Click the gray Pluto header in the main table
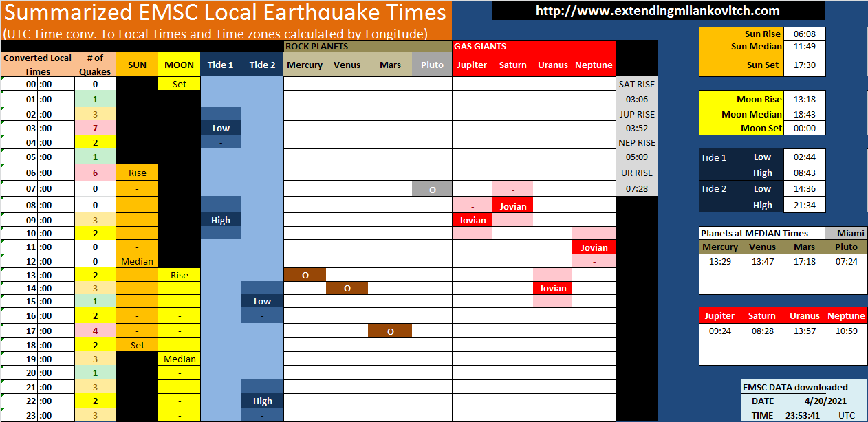The image size is (868, 422). pos(432,65)
